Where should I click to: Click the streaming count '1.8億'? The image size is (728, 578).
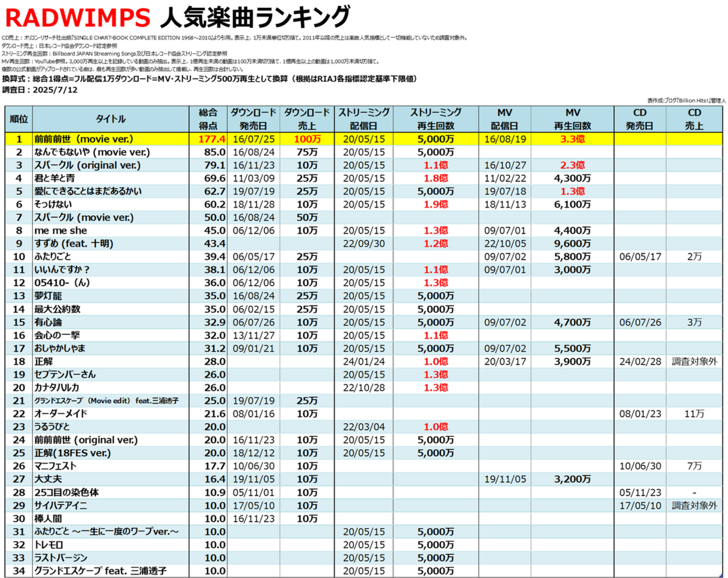click(x=435, y=178)
